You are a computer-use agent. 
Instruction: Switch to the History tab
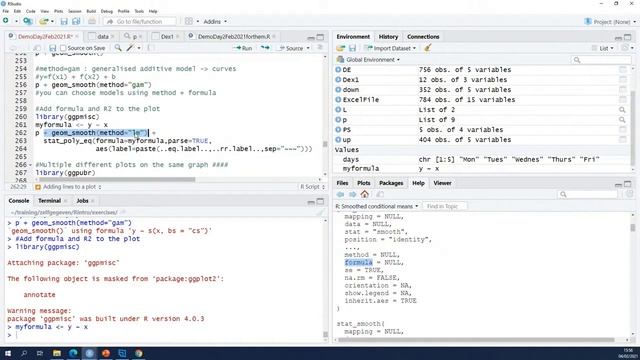coord(388,37)
